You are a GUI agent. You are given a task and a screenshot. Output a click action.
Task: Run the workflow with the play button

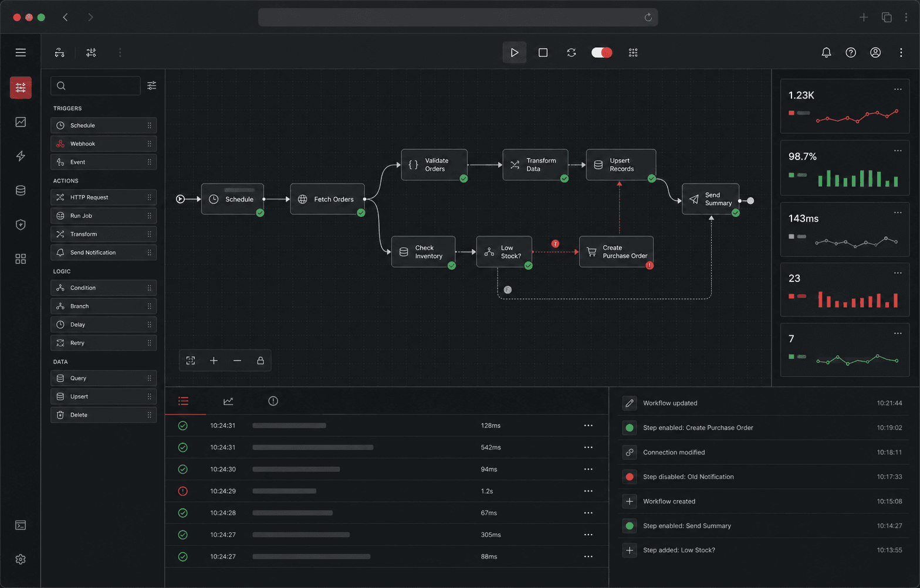coord(514,53)
